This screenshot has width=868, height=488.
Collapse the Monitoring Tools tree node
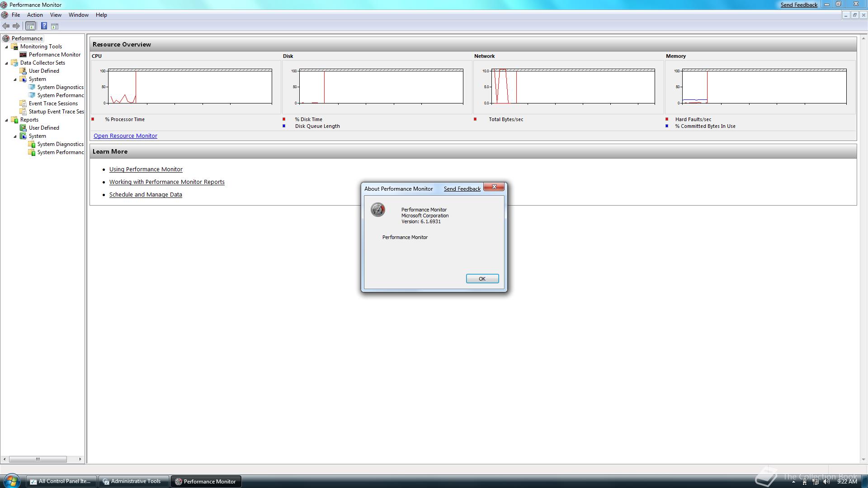click(6, 47)
